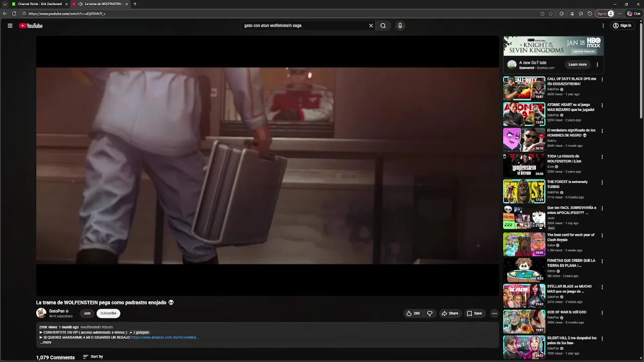The image size is (644, 362).
Task: Open more actions ellipsis below video
Action: click(494, 313)
